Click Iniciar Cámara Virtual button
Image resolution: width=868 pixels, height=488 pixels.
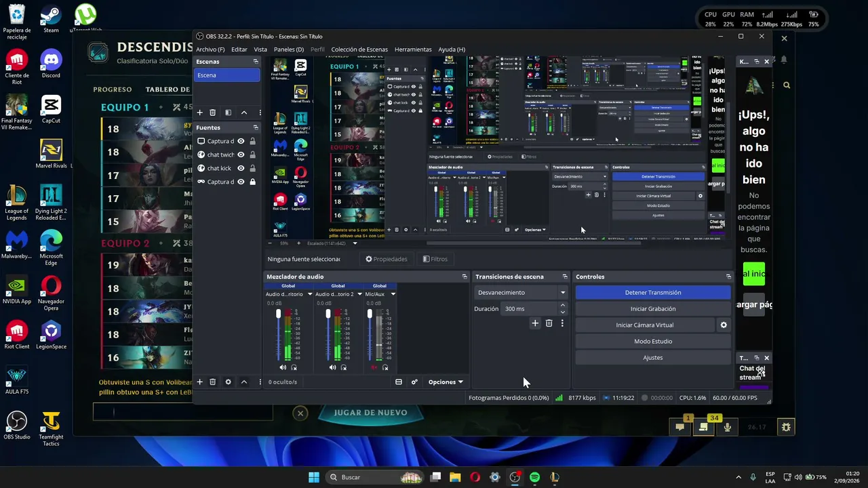click(645, 325)
